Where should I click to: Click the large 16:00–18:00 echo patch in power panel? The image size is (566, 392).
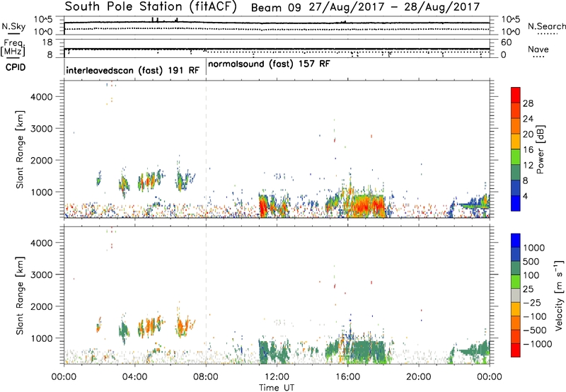[x=366, y=206]
